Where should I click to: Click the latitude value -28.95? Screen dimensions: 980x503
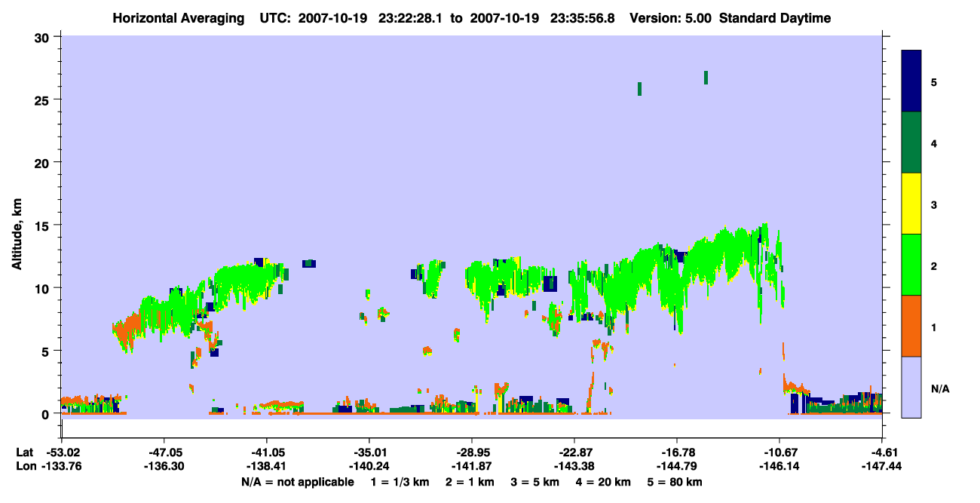471,452
